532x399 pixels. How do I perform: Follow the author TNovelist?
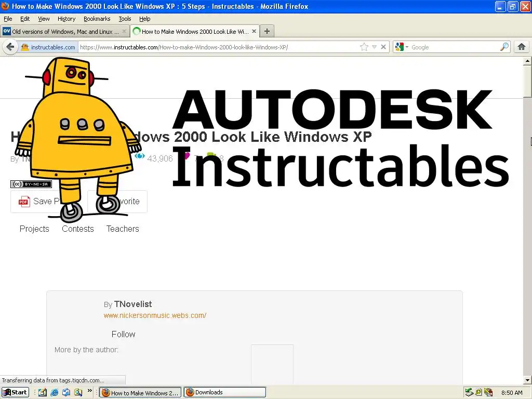pos(123,334)
